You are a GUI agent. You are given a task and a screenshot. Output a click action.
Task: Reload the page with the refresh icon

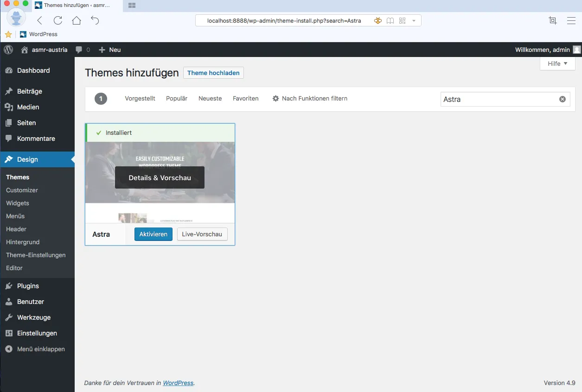click(58, 20)
